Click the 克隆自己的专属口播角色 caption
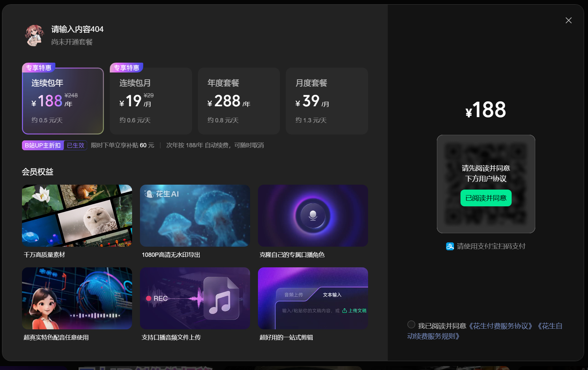Screen dimensions: 588x370 tap(292, 255)
